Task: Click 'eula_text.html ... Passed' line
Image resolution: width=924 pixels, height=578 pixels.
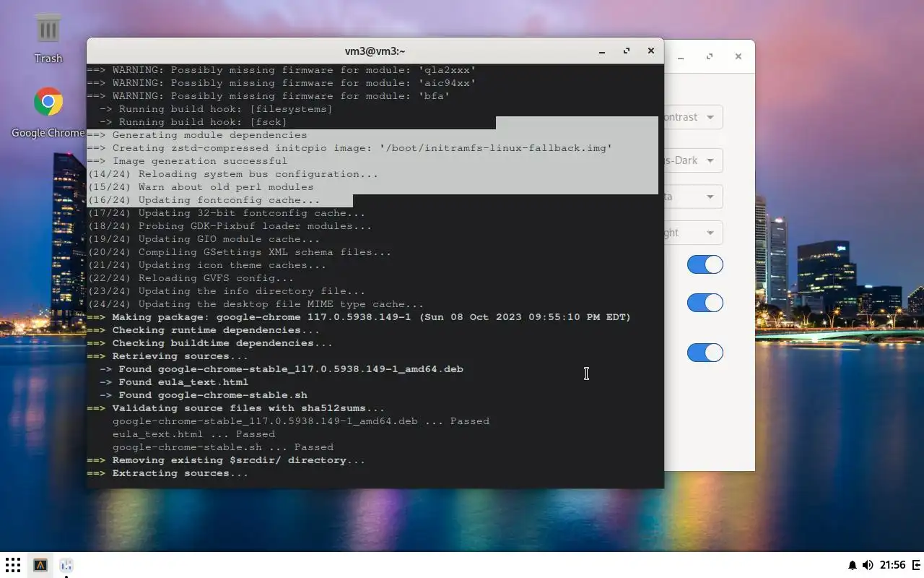Action: click(x=193, y=434)
